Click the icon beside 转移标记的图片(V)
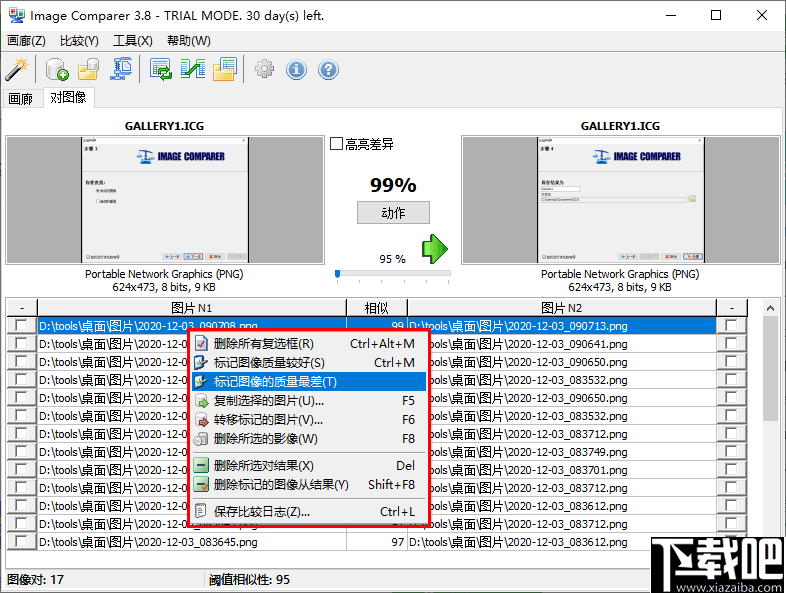The height and width of the screenshot is (593, 786). [x=201, y=420]
